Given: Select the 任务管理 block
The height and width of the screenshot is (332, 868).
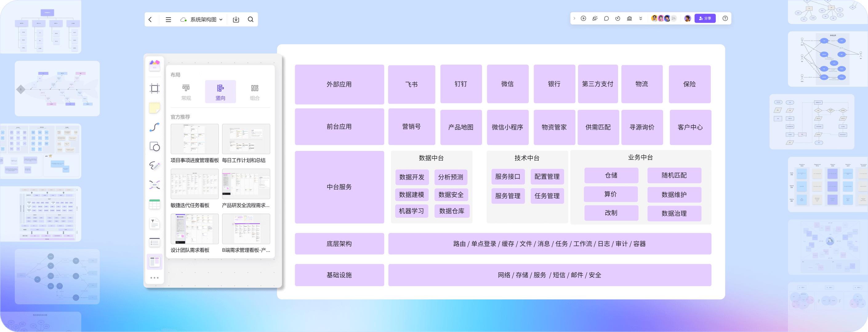Looking at the screenshot, I should point(547,196).
